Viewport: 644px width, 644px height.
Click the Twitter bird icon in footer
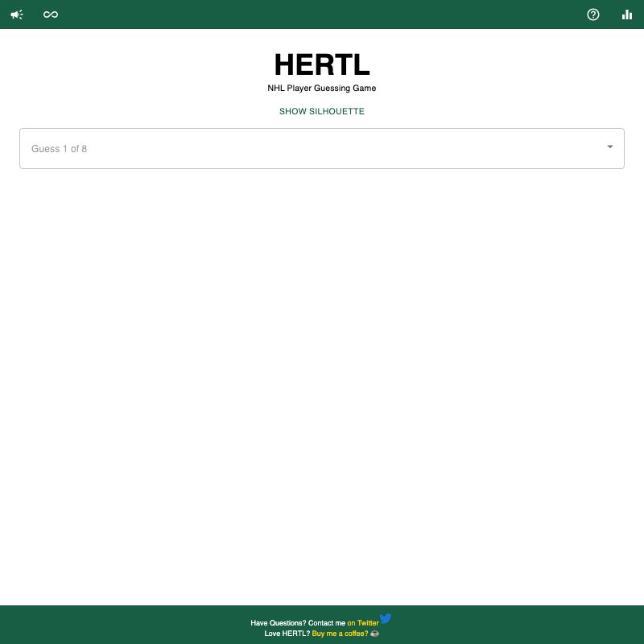[386, 618]
